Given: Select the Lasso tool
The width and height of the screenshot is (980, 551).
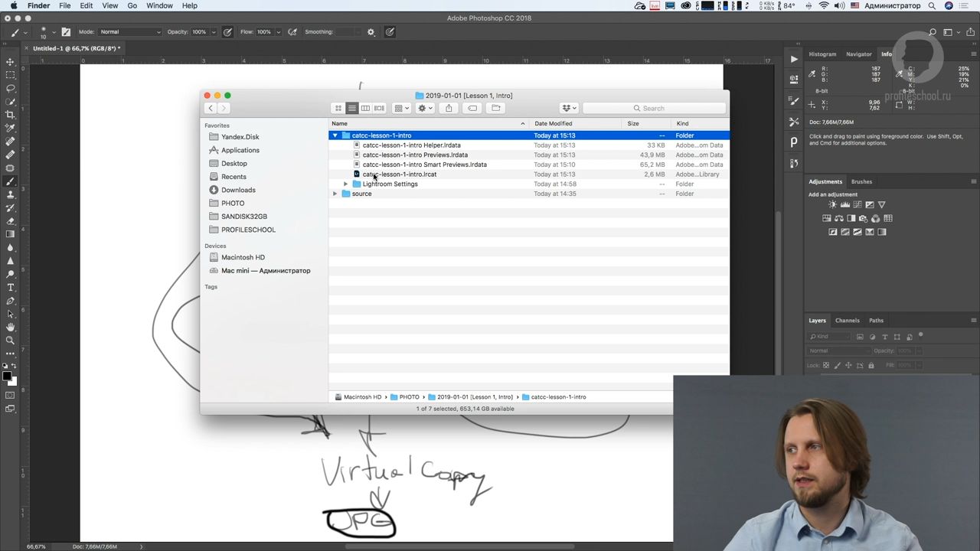Looking at the screenshot, I should click(x=10, y=88).
